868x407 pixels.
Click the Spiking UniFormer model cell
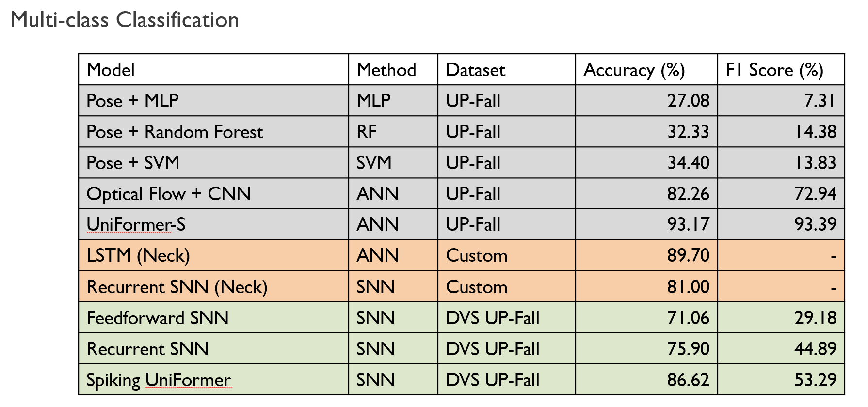tap(213, 380)
